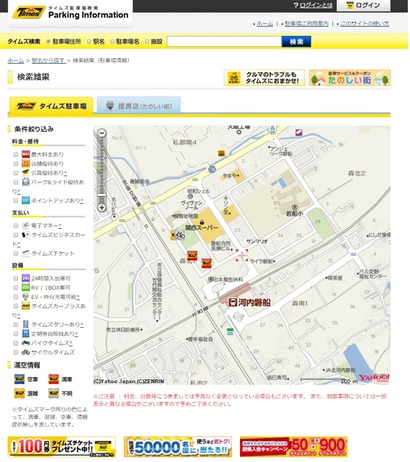Click the Yahoo! Japan logo on the map
Image resolution: width=410 pixels, height=462 pixels.
[x=374, y=378]
